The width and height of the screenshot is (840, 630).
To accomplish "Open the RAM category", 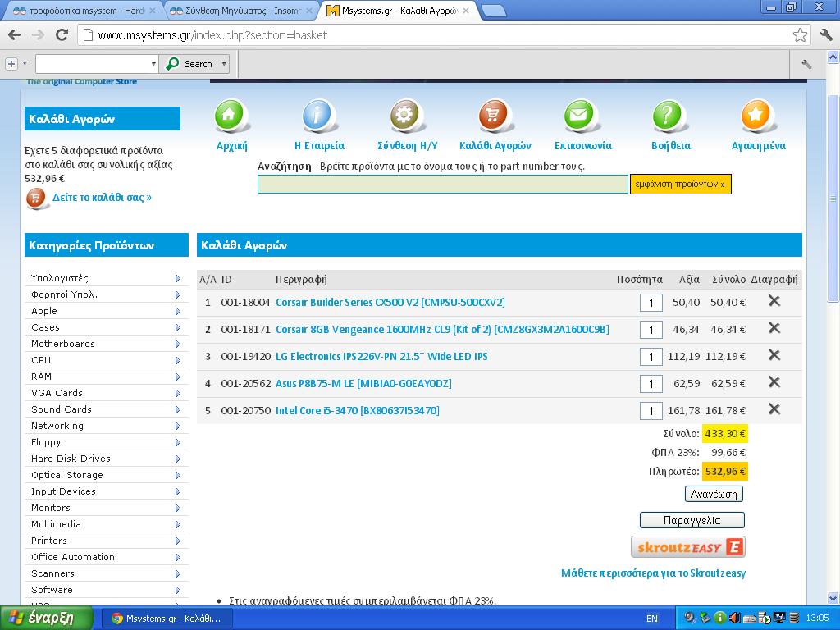I will tap(42, 377).
